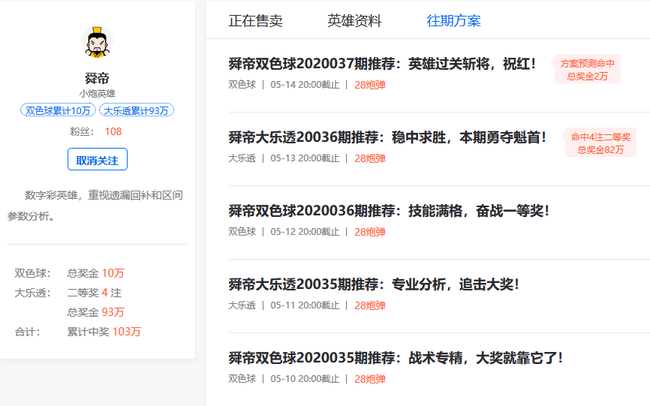650x406 pixels.
Task: Click 双色球 label under 2020037期 title
Action: pyautogui.click(x=242, y=85)
